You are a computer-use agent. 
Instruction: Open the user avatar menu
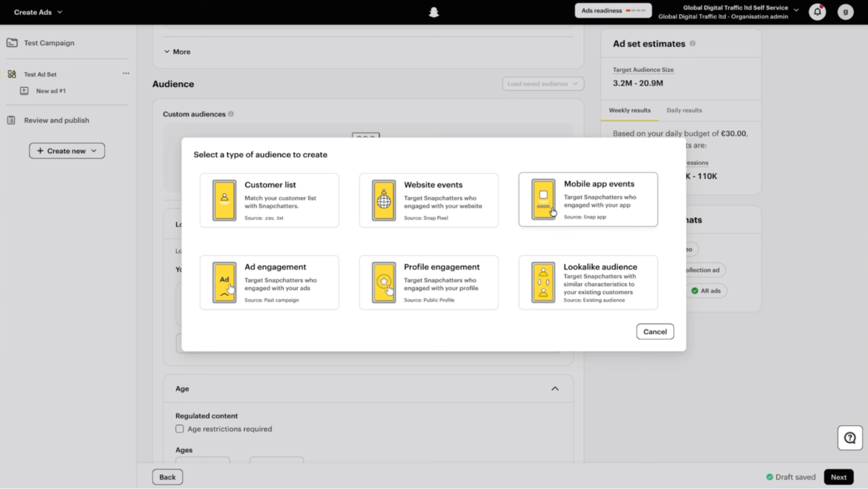tap(845, 12)
